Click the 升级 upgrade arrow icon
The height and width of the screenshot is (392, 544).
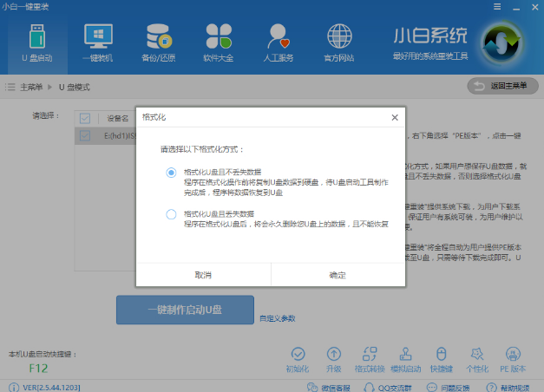click(x=334, y=358)
